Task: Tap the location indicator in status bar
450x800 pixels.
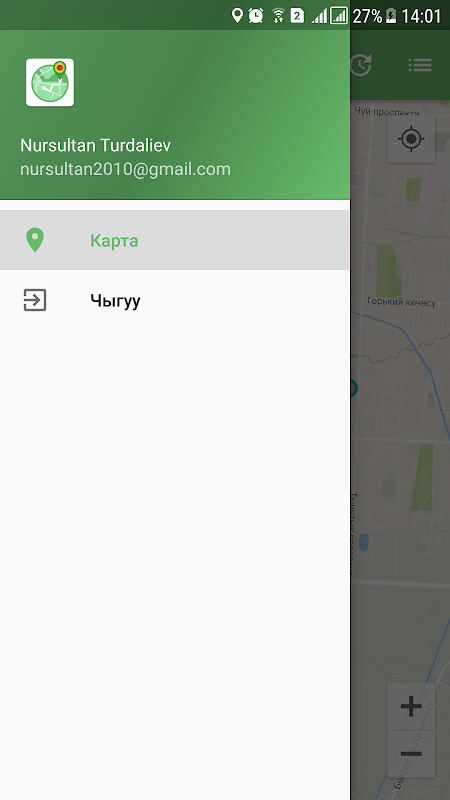Action: 237,15
